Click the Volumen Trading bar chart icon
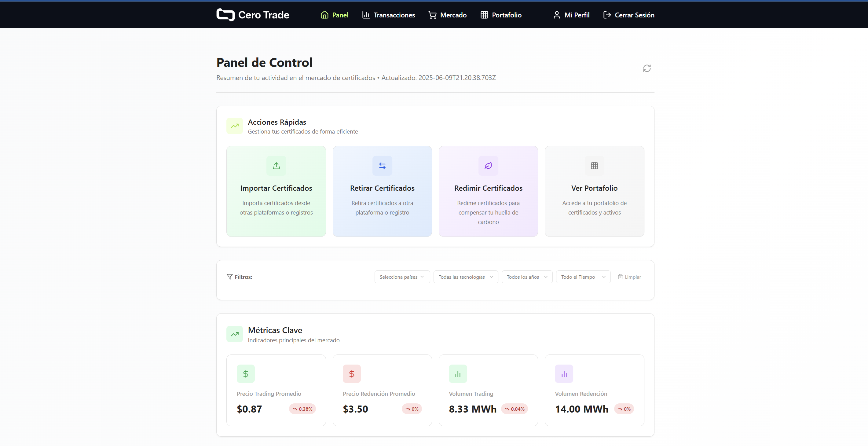 (458, 373)
